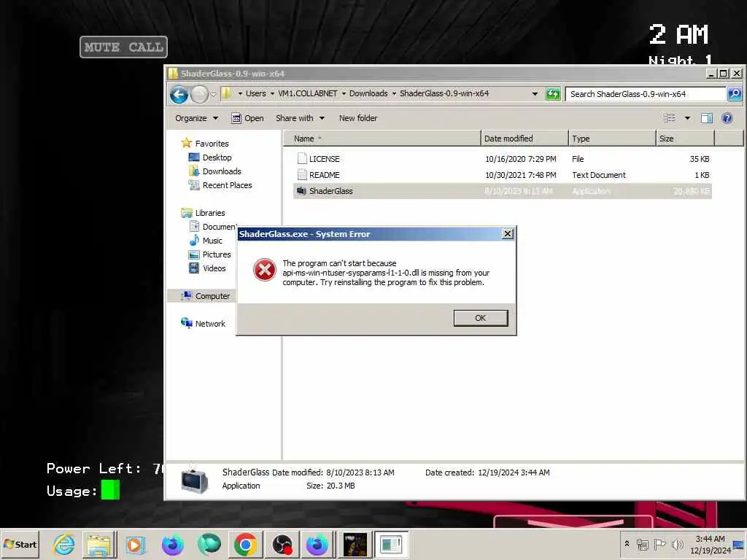
Task: Click the TV thumbnail in details pane
Action: point(194,480)
